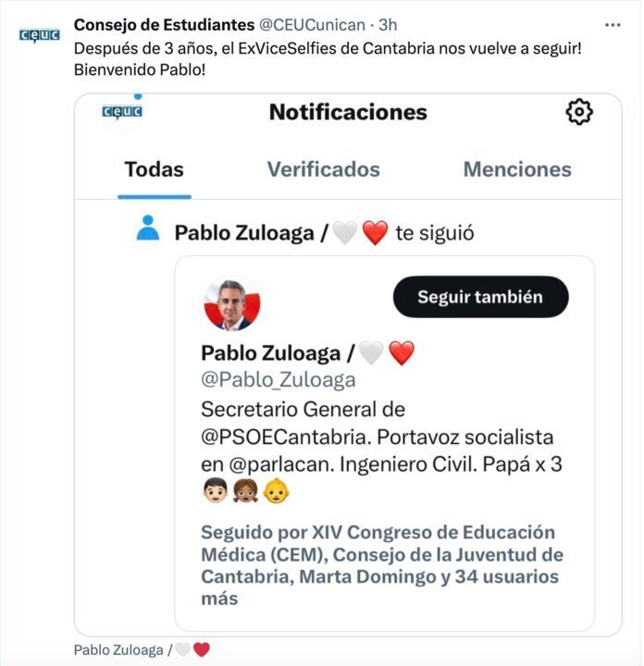Click the blue follower person icon
The height and width of the screenshot is (666, 644).
(148, 228)
